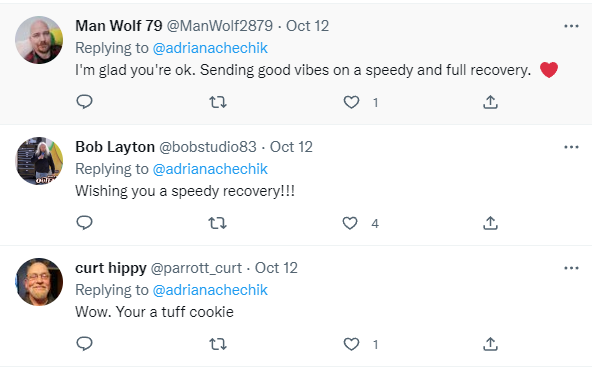Open Man Wolf 79's profile picture
Screen dimensions: 592x369
click(x=39, y=40)
